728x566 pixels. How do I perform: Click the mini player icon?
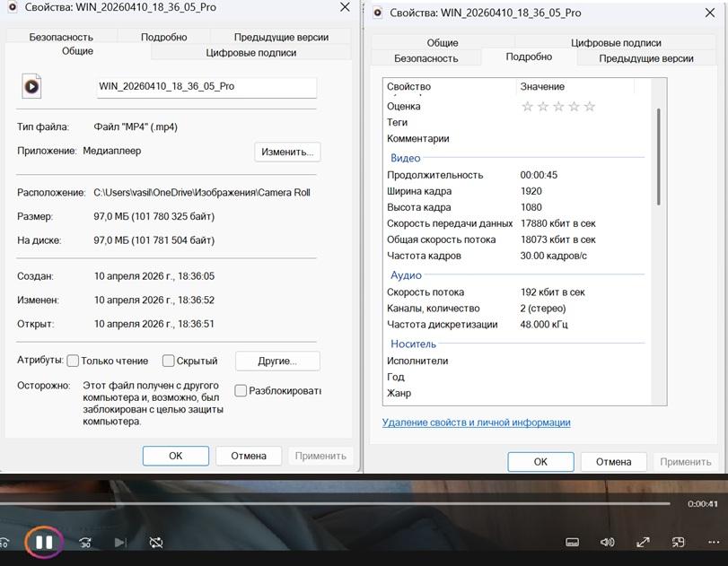click(x=679, y=543)
